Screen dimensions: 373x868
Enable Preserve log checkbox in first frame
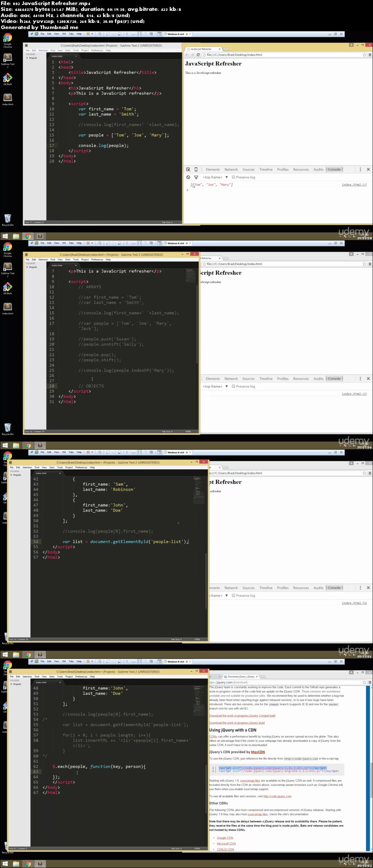click(233, 177)
